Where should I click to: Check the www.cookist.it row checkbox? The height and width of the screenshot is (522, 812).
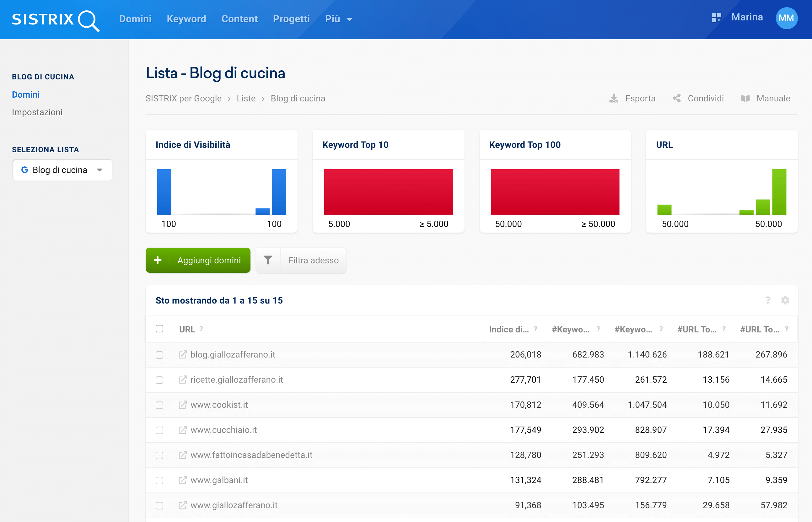159,405
